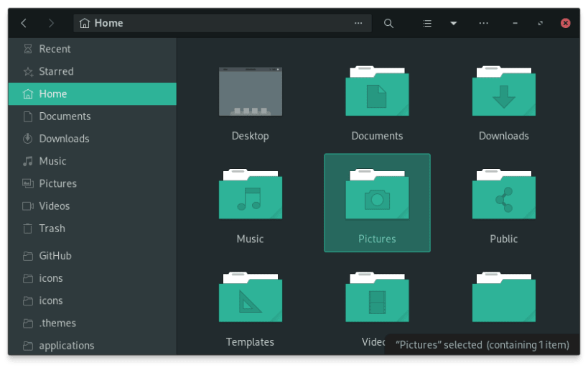588x368 pixels.
Task: Select Home in the sidebar
Action: [92, 94]
